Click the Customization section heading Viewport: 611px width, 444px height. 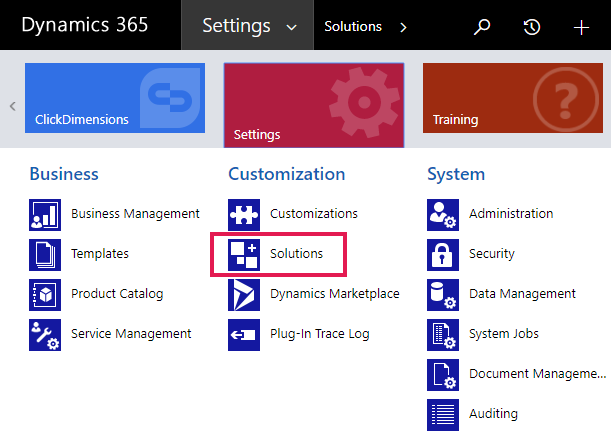(287, 174)
